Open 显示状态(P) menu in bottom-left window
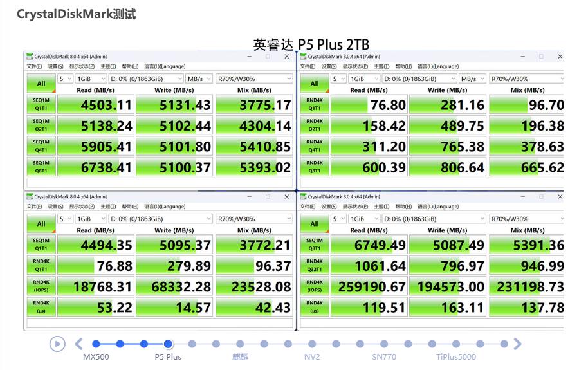The image size is (588, 370). point(82,207)
